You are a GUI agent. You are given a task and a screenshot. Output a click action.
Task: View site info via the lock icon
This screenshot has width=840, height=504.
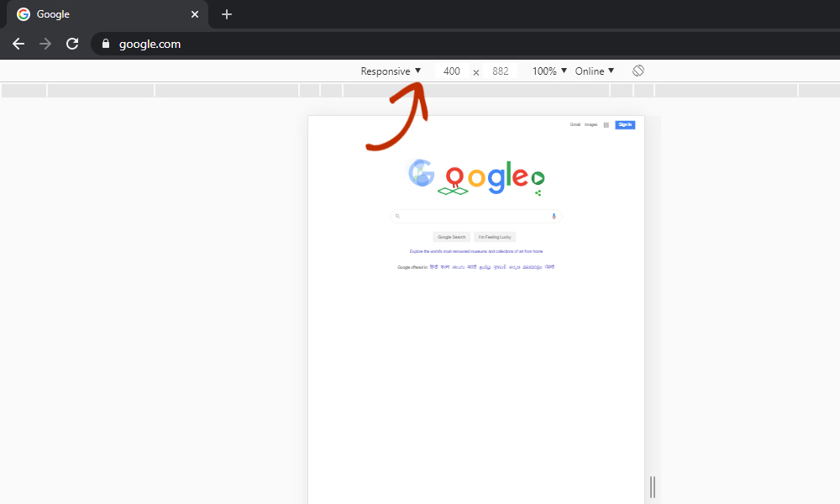[x=106, y=44]
